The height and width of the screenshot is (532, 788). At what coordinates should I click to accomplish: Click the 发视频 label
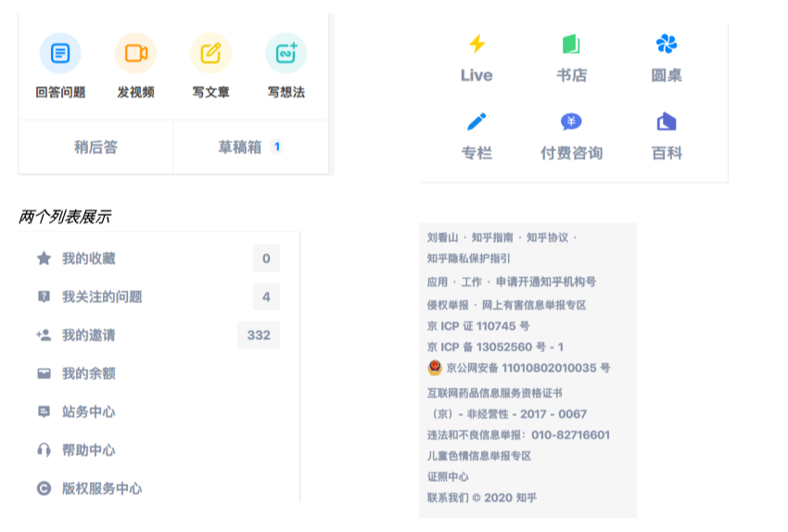click(135, 93)
